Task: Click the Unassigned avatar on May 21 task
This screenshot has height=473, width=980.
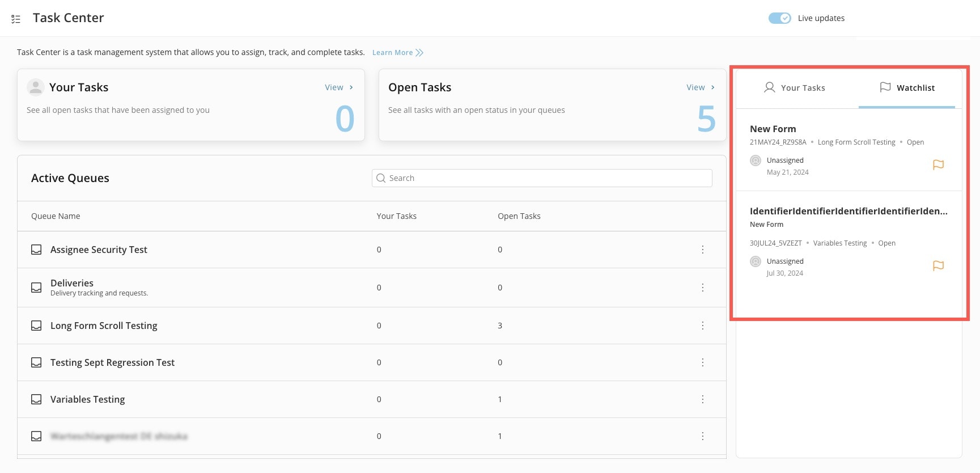Action: 756,161
